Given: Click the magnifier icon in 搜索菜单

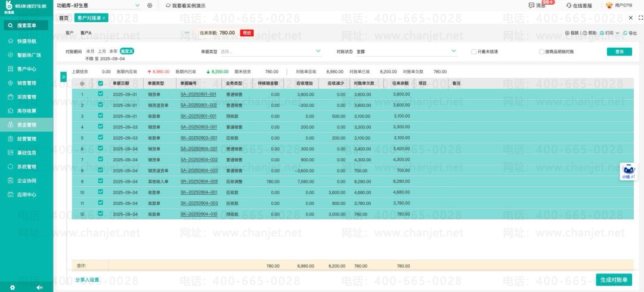Looking at the screenshot, I should 10,26.
